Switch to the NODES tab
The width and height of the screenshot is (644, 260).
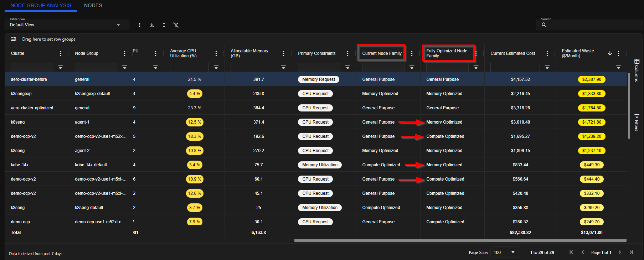coord(93,5)
